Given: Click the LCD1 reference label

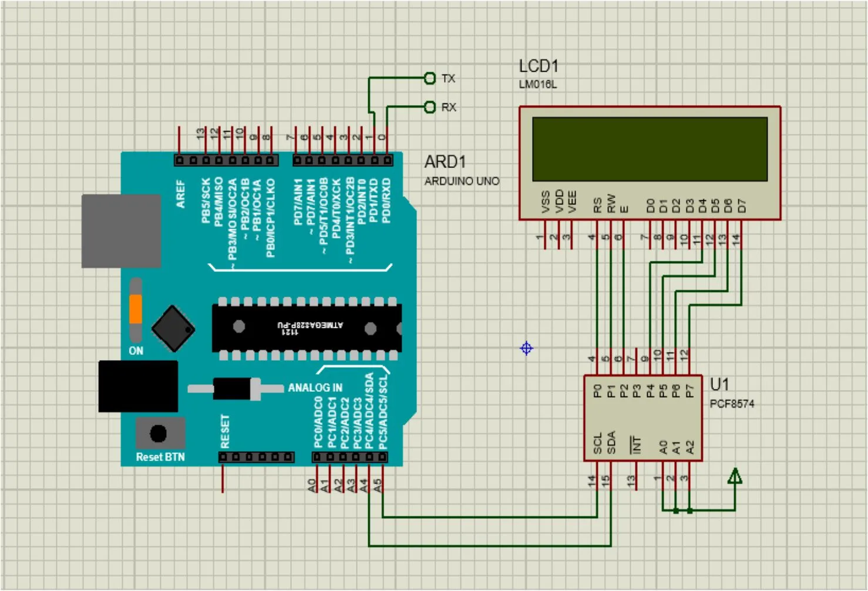Looking at the screenshot, I should (539, 66).
